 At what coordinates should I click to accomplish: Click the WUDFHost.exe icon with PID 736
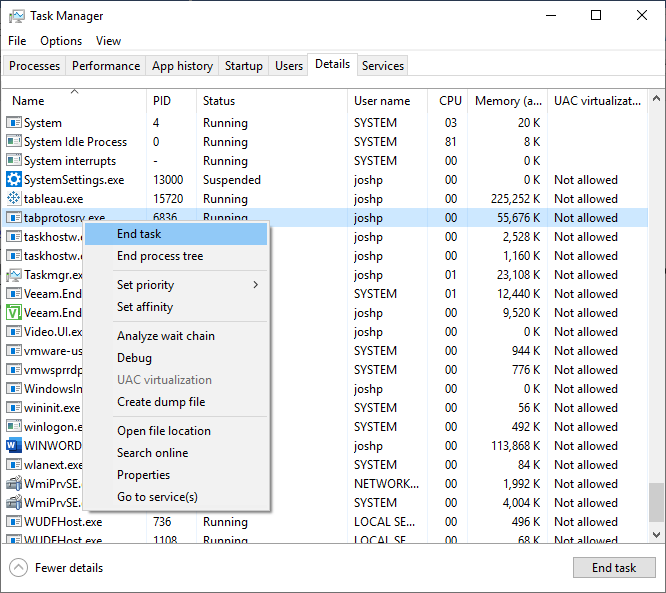[x=14, y=522]
